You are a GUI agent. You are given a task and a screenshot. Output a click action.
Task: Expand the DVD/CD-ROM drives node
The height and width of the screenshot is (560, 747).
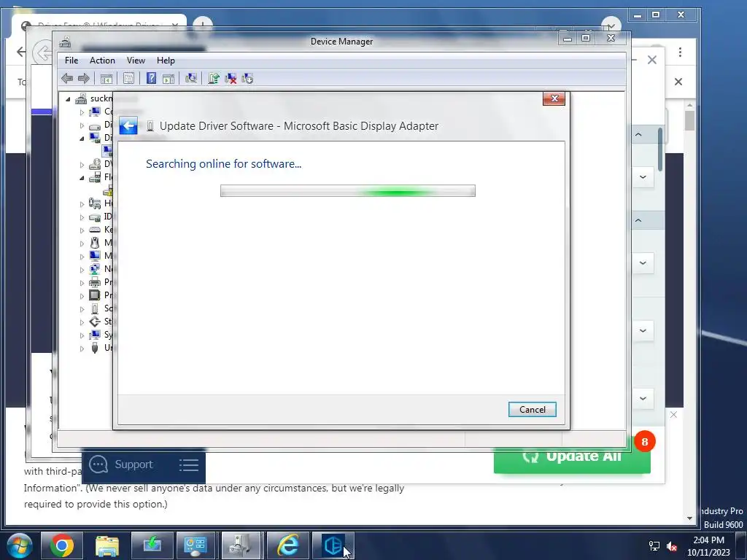pos(82,165)
